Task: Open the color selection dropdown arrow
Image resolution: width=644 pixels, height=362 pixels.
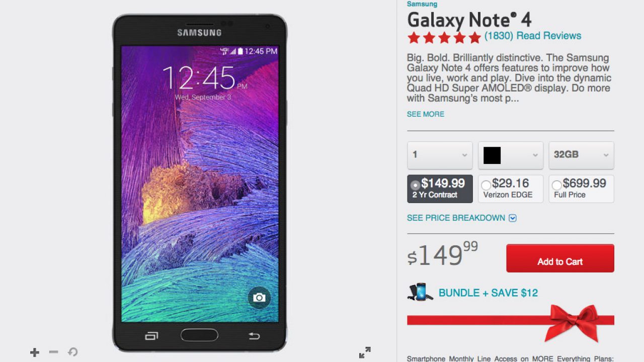Action: pos(535,155)
